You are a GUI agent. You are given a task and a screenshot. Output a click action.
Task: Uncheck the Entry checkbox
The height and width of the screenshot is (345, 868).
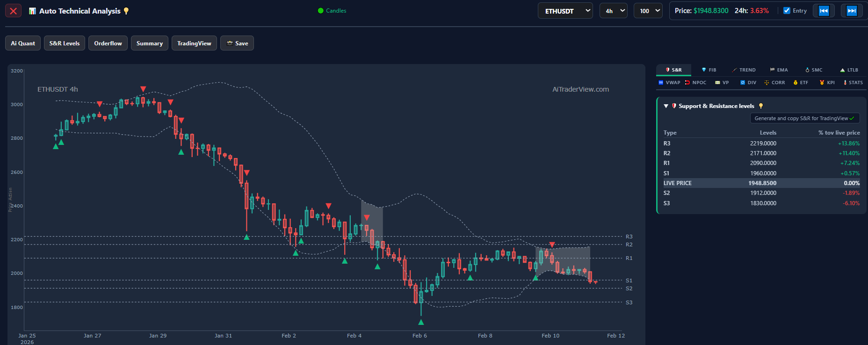tap(787, 11)
